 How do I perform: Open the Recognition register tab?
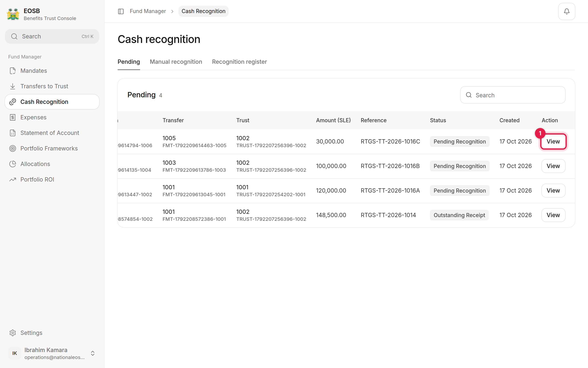pos(239,62)
